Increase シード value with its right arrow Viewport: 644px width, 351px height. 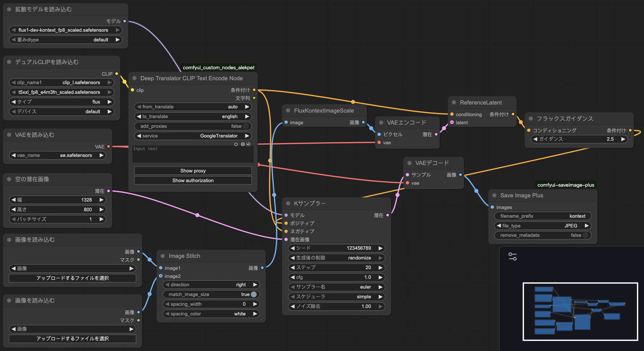(x=381, y=248)
